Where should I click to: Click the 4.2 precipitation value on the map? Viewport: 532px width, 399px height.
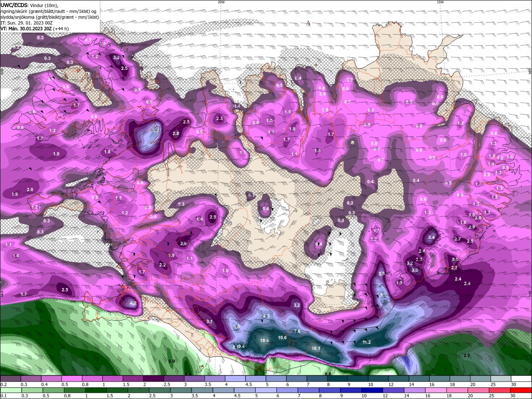coord(133,303)
